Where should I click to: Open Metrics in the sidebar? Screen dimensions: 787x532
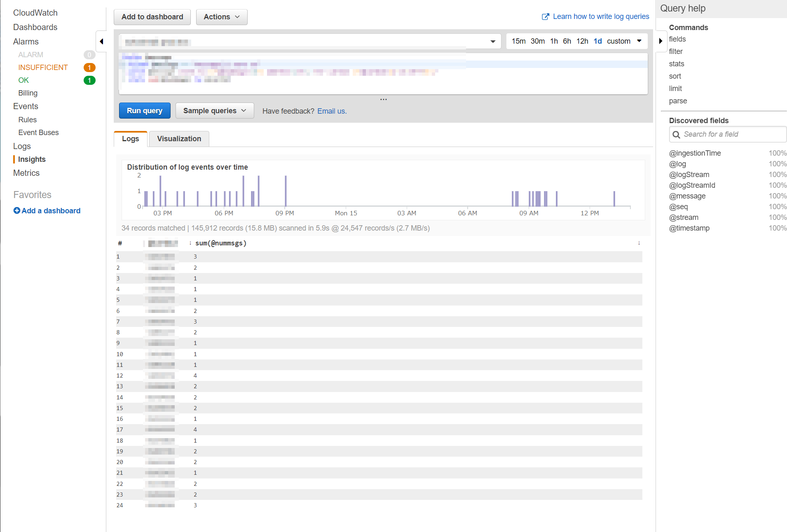pos(26,173)
